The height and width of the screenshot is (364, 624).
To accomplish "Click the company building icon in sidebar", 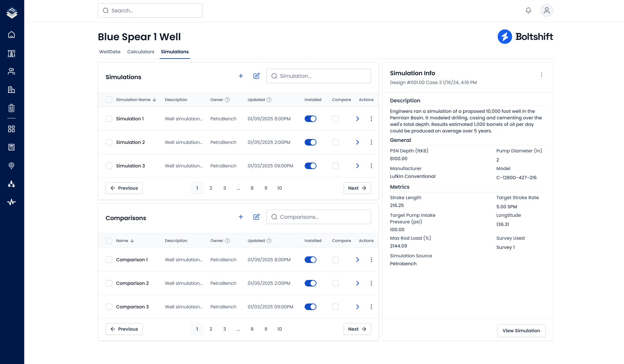I will coord(11,90).
